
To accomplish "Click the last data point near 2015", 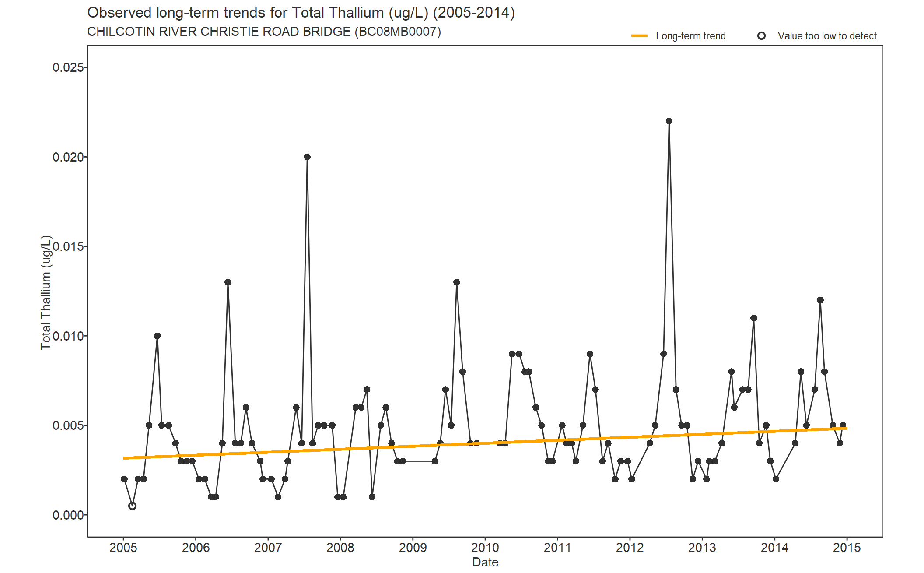I will pyautogui.click(x=843, y=425).
